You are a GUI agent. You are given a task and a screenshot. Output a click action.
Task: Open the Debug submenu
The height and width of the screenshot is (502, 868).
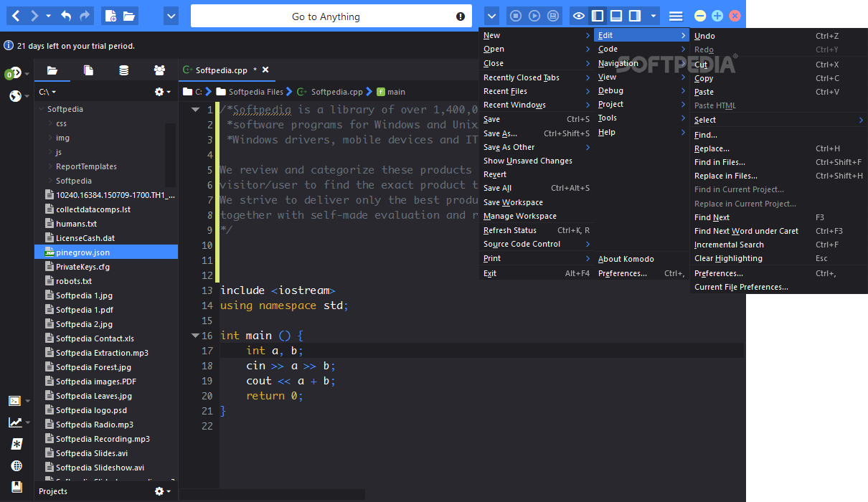coord(641,90)
